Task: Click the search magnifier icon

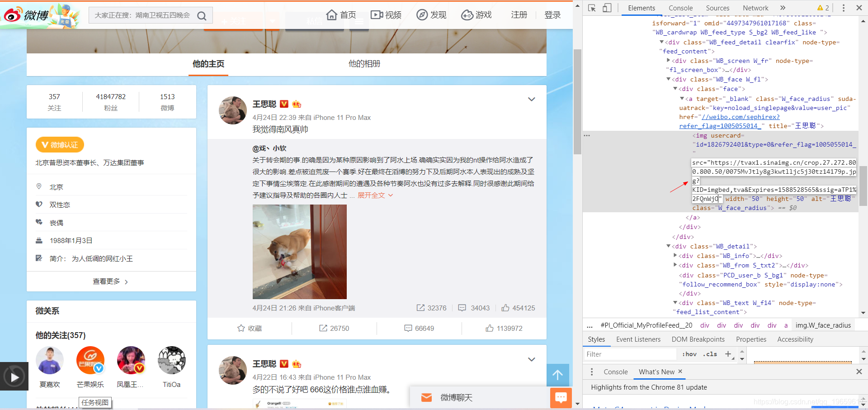Action: (202, 16)
